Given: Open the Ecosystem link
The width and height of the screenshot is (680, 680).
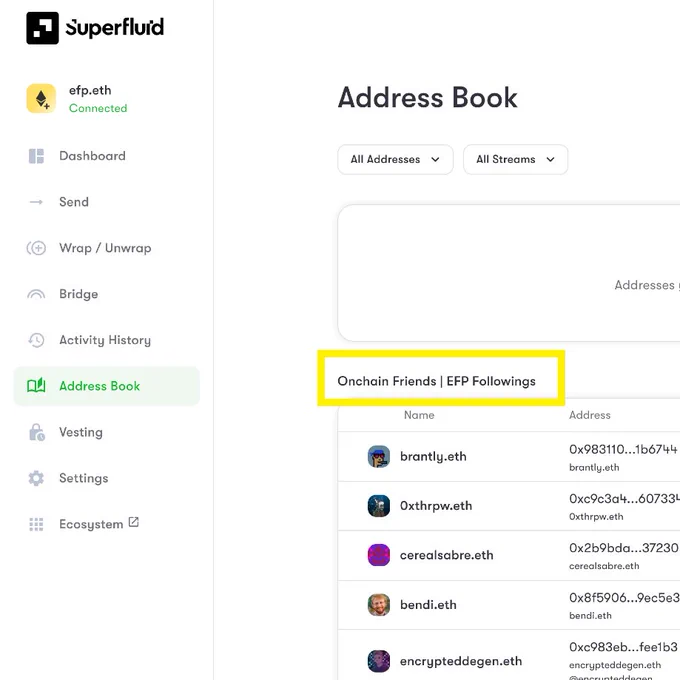Looking at the screenshot, I should pos(91,524).
